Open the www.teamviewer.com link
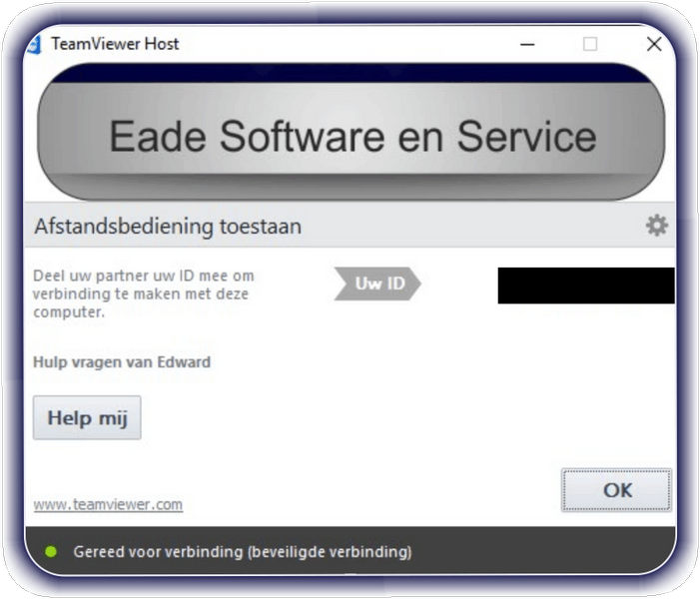 click(x=108, y=504)
